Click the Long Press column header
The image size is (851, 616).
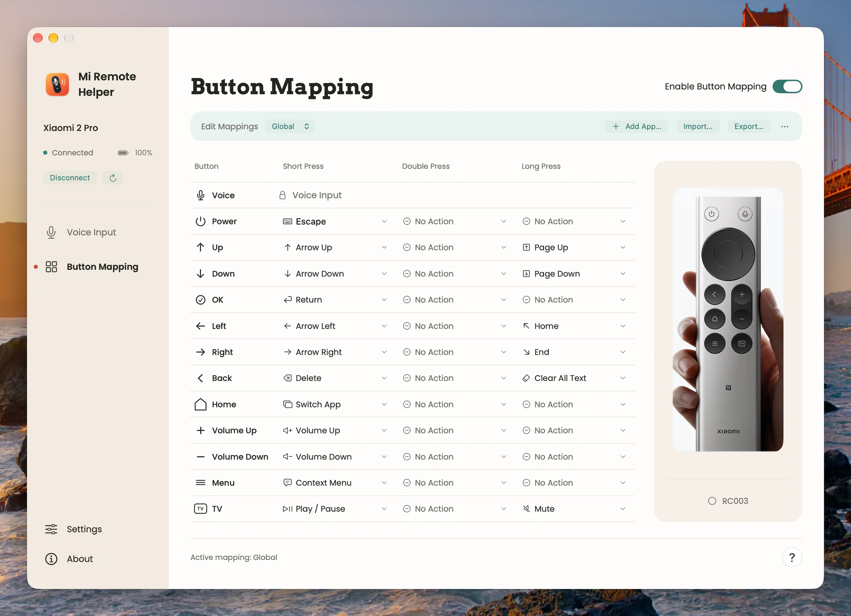pos(541,166)
